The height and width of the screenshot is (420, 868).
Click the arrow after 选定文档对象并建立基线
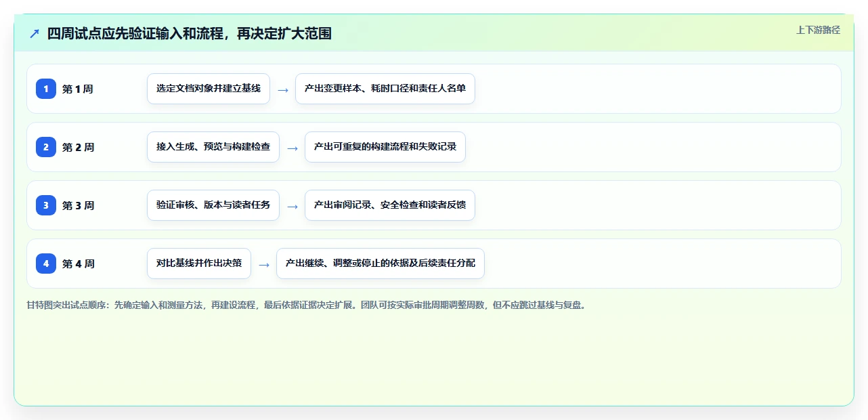coord(283,89)
